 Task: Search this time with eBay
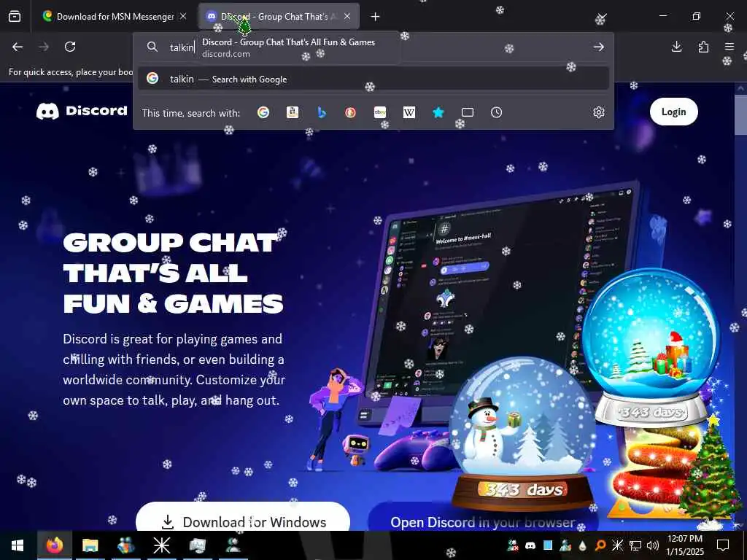379,112
